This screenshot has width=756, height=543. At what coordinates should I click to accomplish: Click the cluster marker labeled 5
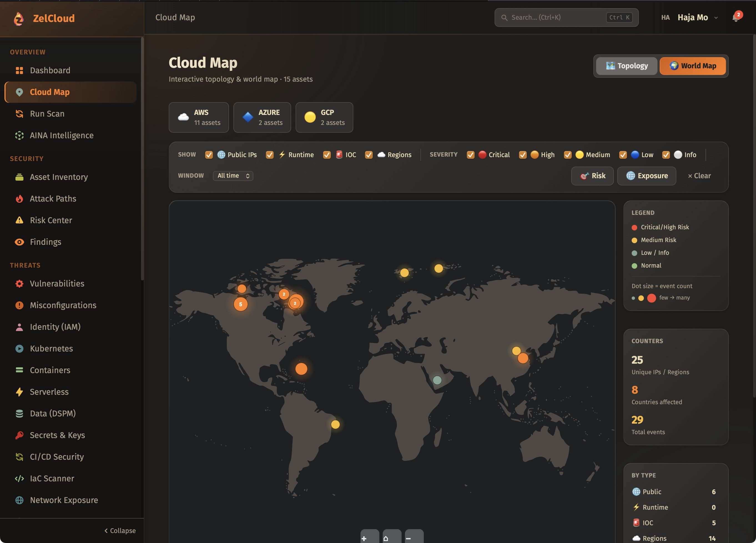click(x=240, y=304)
